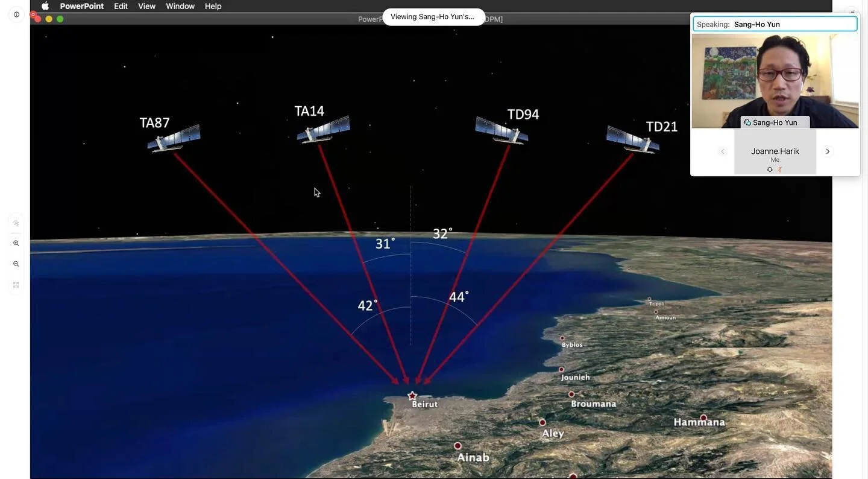Select the Joanne Harik participant tile
Viewport: 868px width, 479px height.
click(775, 152)
